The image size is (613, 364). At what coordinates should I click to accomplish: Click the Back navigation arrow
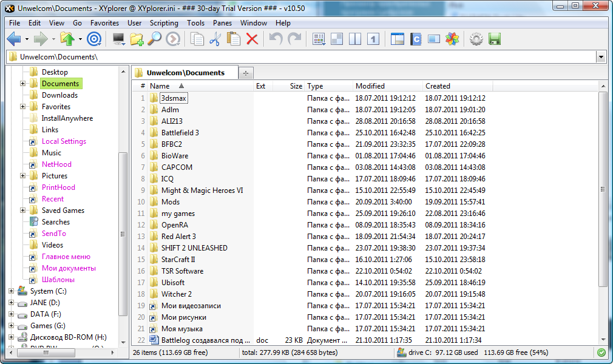pyautogui.click(x=14, y=39)
